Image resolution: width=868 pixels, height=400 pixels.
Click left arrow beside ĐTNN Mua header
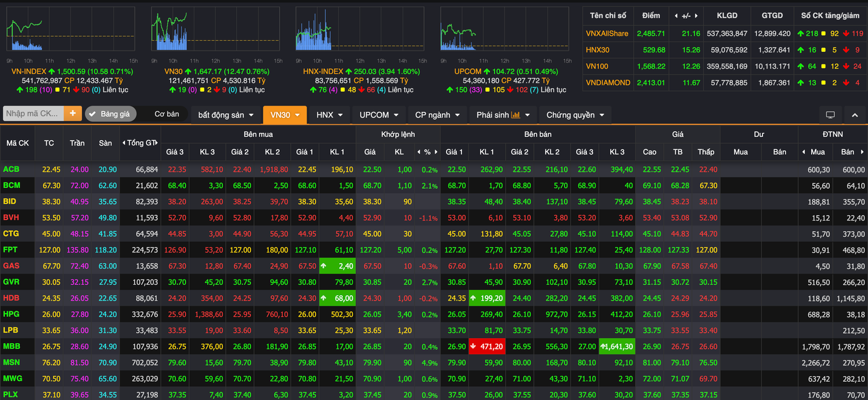click(804, 152)
